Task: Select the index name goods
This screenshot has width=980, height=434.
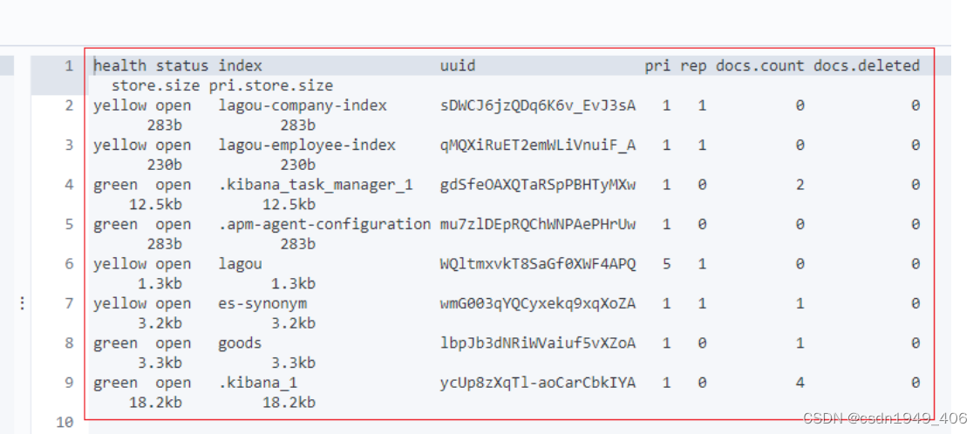Action: pos(240,342)
